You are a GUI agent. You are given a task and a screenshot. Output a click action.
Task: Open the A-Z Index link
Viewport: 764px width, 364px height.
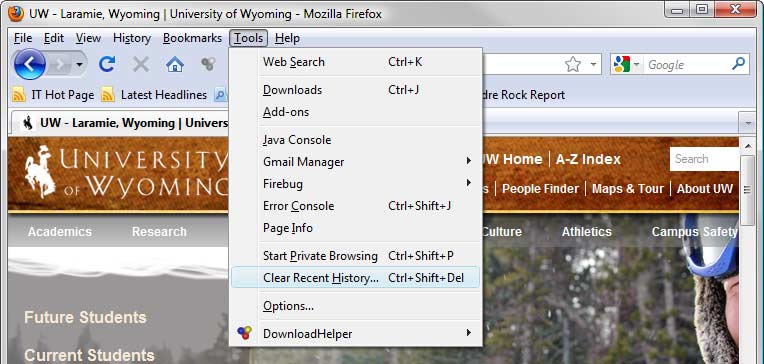click(588, 159)
